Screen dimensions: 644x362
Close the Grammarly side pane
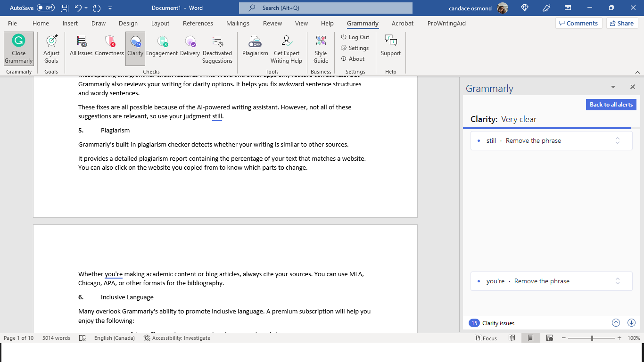633,87
